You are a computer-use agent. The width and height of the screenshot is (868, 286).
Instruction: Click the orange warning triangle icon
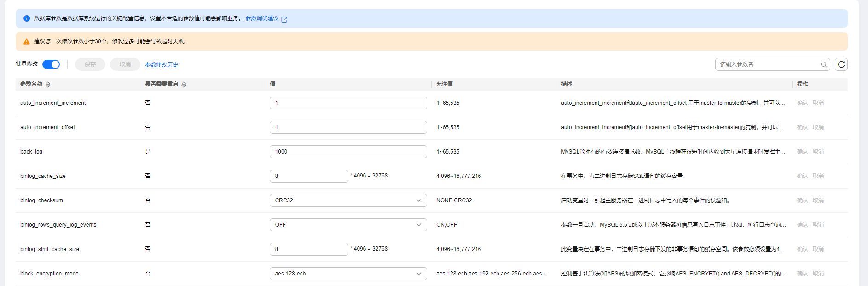(x=27, y=41)
